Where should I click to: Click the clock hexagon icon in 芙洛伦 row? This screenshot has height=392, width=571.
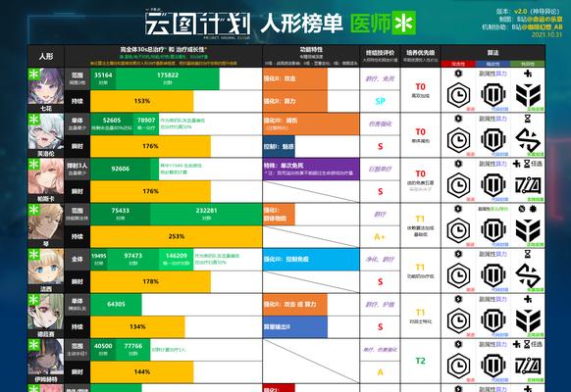[458, 140]
